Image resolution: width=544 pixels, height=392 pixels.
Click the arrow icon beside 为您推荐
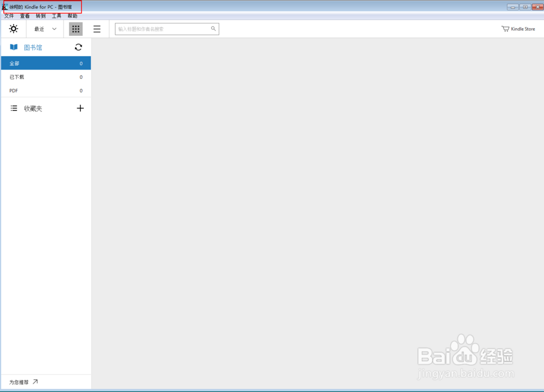(x=35, y=382)
